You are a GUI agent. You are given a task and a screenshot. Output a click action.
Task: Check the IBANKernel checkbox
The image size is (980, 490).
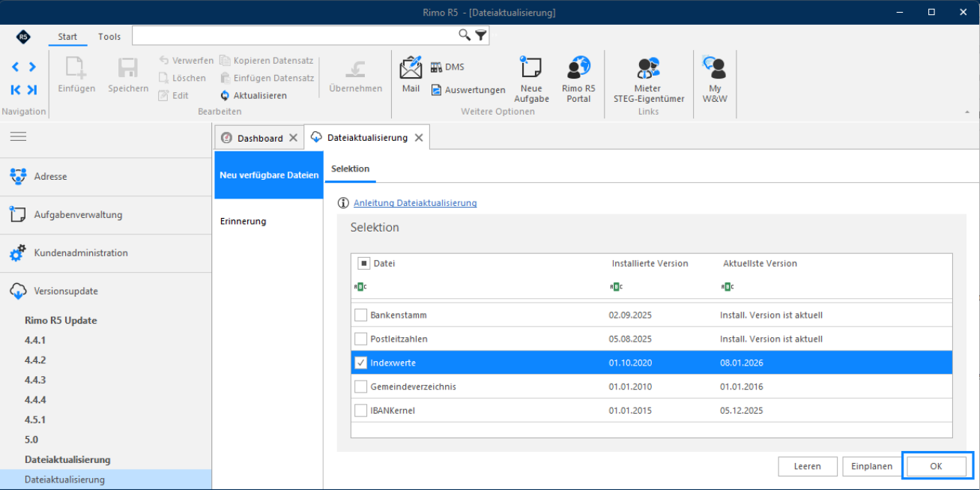(x=360, y=411)
